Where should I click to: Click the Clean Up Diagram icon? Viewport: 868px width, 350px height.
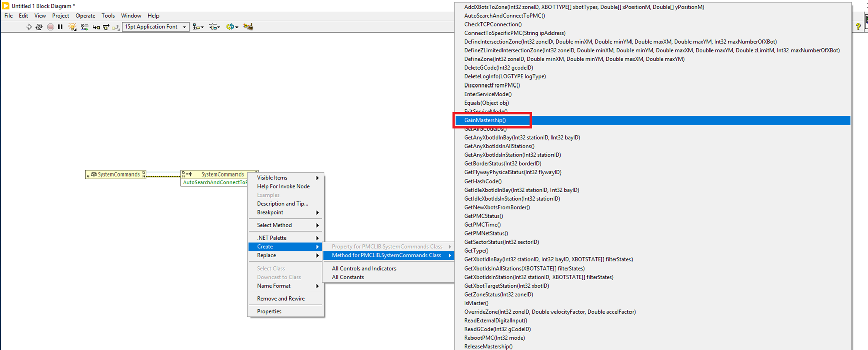(x=248, y=27)
